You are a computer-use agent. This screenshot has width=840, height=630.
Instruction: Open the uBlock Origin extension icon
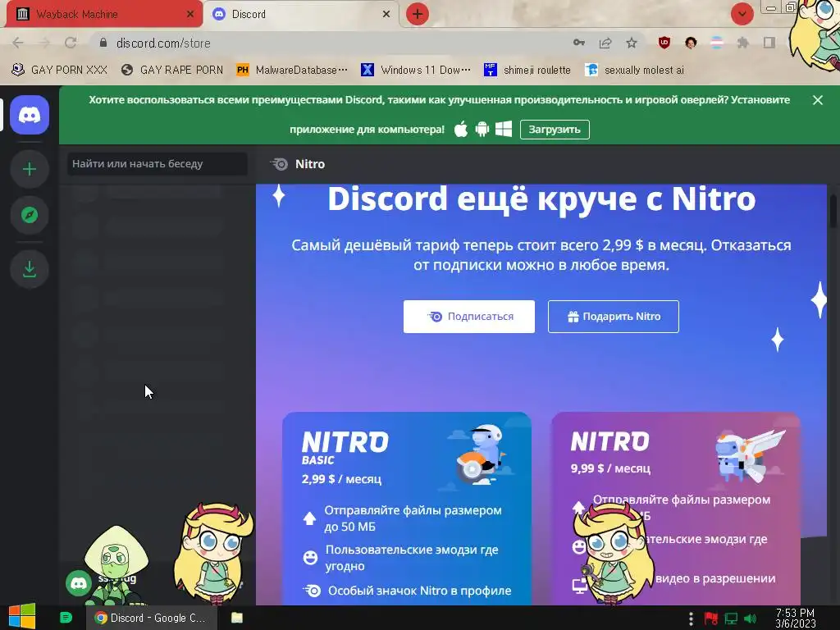click(664, 43)
